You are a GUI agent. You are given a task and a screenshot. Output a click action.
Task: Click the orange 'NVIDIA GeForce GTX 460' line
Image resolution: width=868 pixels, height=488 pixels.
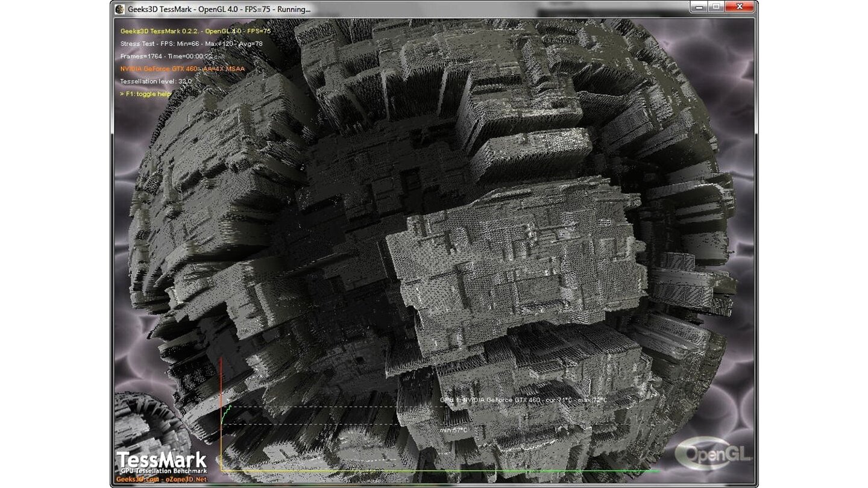tap(182, 69)
